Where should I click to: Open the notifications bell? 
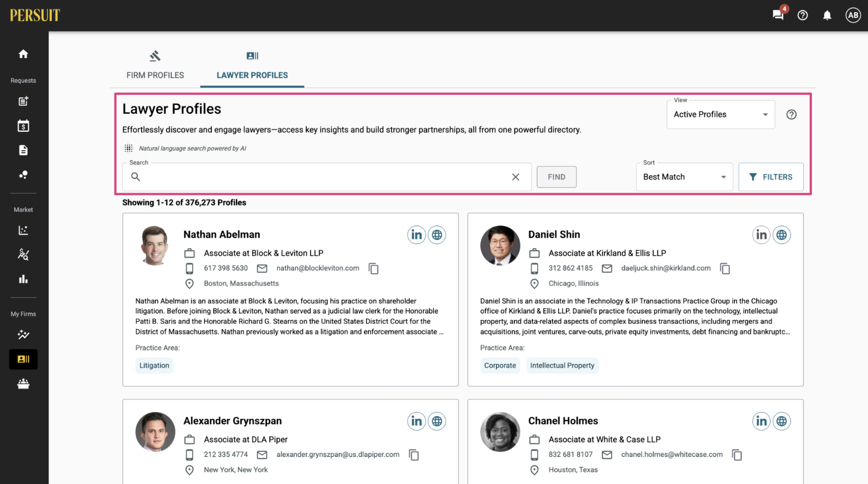click(x=827, y=15)
